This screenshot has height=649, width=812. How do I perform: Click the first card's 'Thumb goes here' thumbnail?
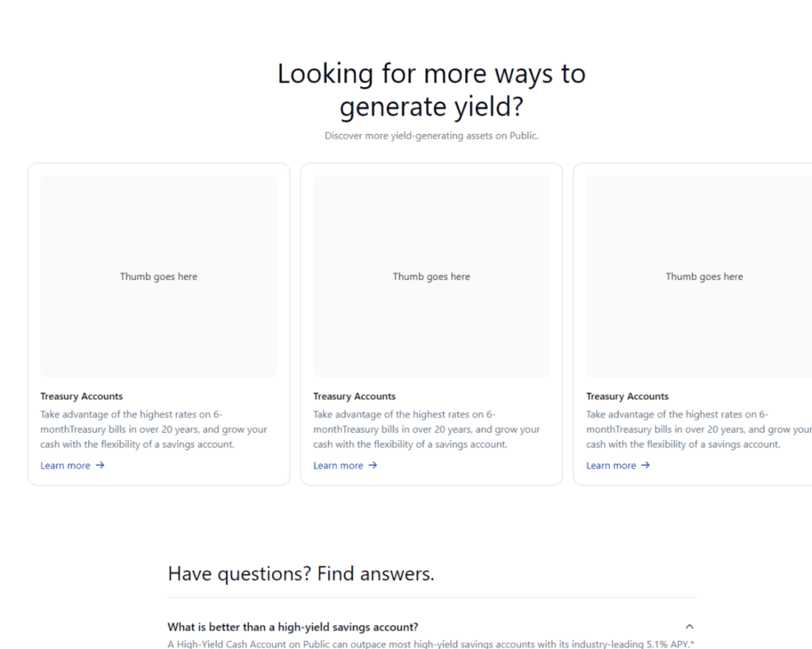pos(159,277)
